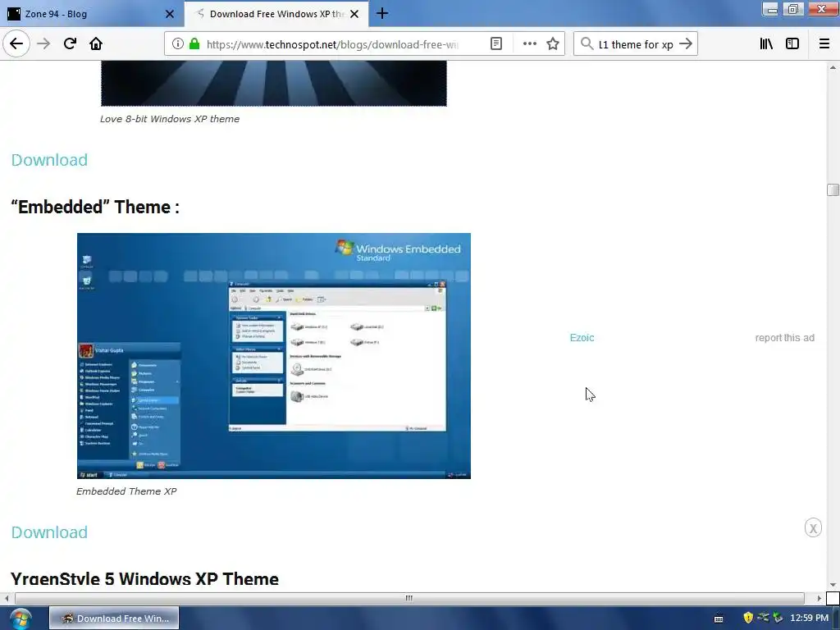Click Download link under Love 8-bit theme

coord(49,160)
